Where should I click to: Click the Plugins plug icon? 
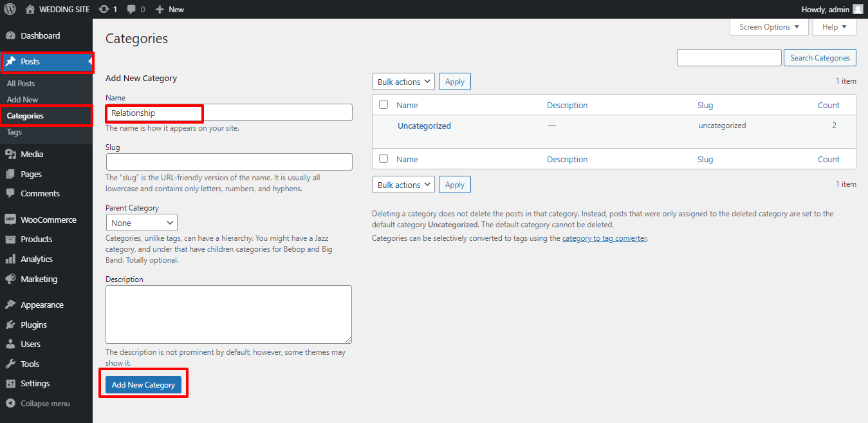[x=10, y=325]
